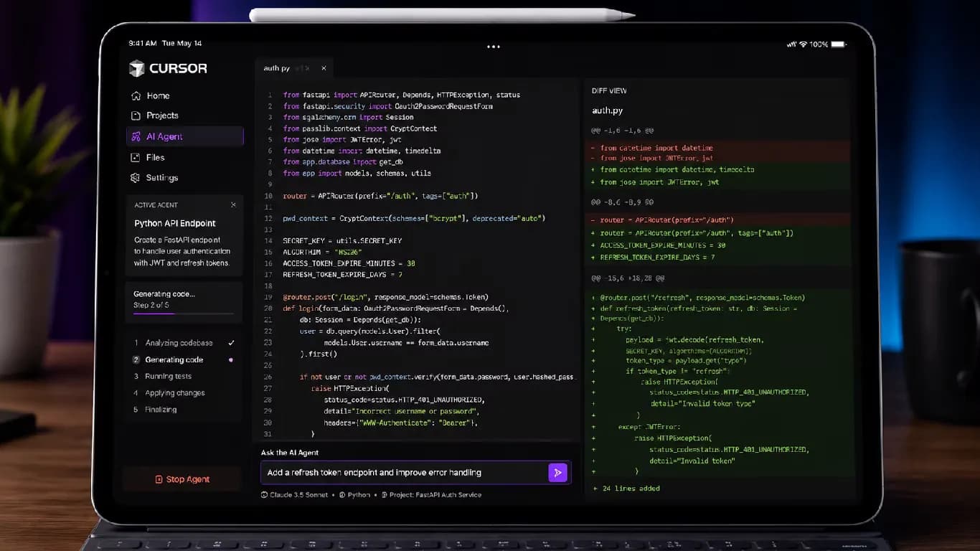Click the pwd_context = CryptContext code line
The width and height of the screenshot is (980, 551).
click(x=414, y=218)
